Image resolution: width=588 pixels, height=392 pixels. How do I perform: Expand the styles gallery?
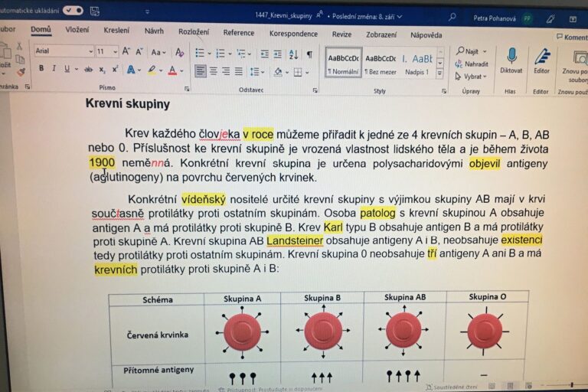click(x=440, y=73)
